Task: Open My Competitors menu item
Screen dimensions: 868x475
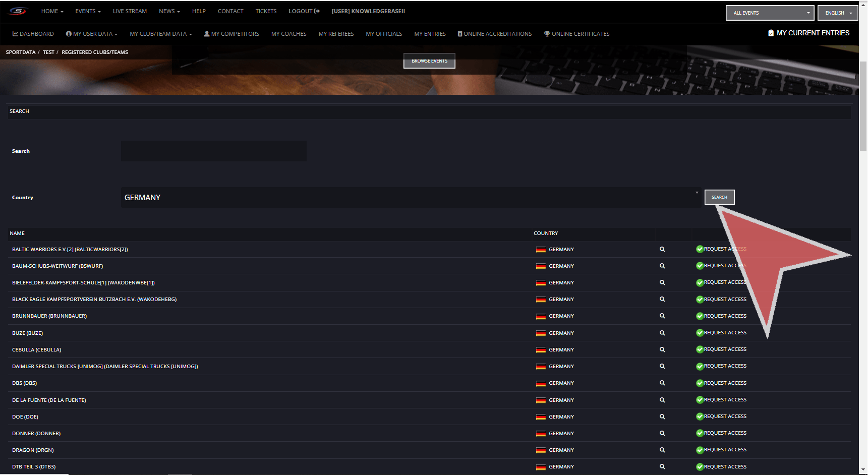Action: tap(232, 34)
